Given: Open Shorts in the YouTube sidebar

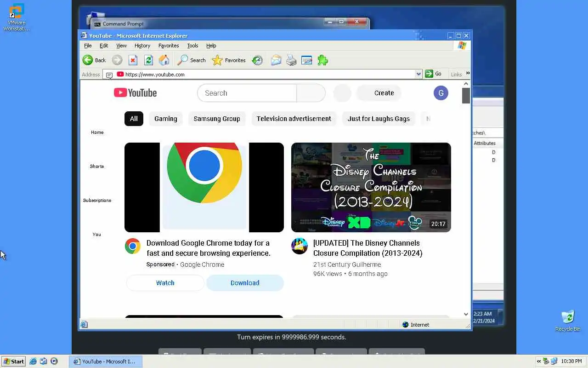Looking at the screenshot, I should point(97,167).
